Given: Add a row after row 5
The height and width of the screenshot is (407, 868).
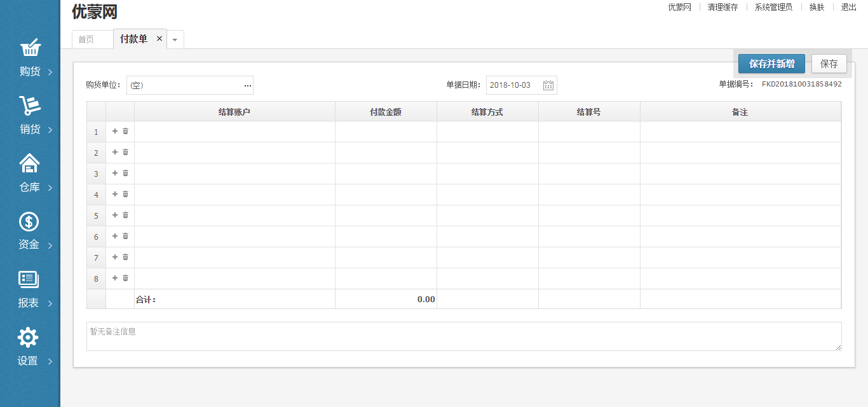Looking at the screenshot, I should click(115, 215).
